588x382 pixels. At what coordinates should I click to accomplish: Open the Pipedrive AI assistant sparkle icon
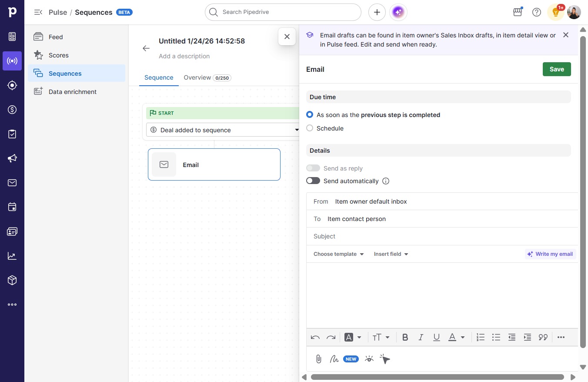point(399,12)
